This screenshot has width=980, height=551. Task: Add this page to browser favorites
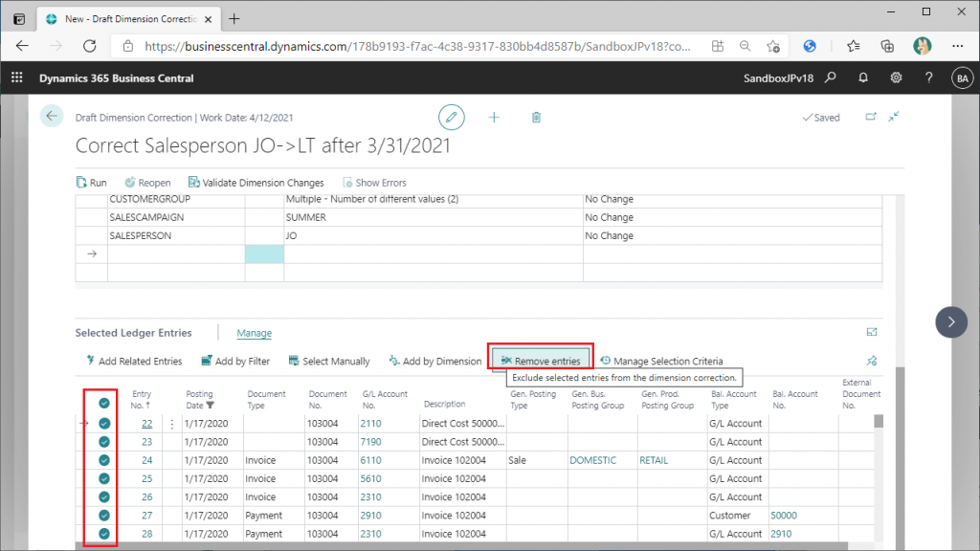[x=773, y=46]
